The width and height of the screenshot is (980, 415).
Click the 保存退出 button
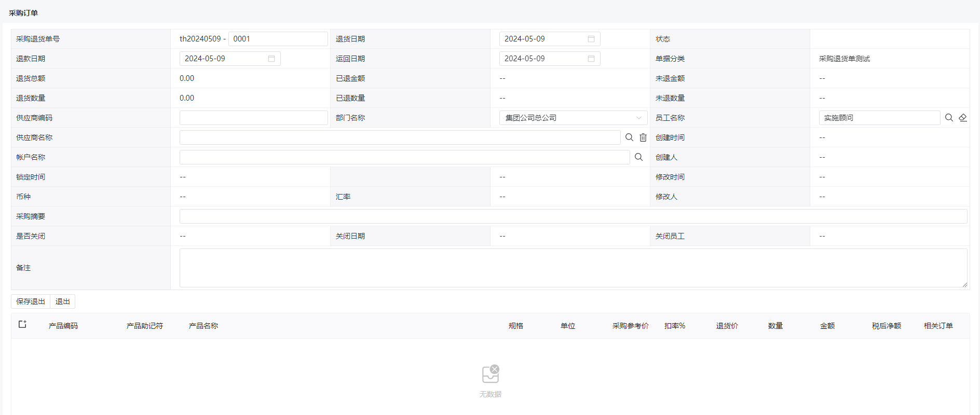pos(31,301)
